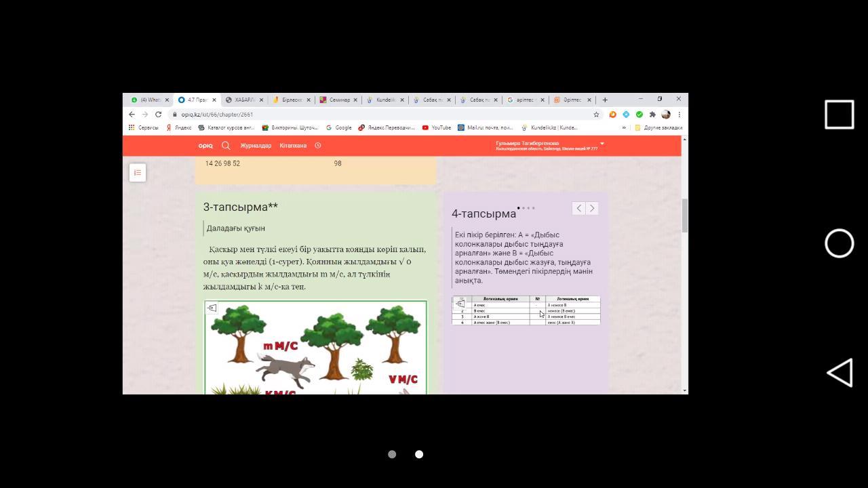Click the Даладағы қуғын subtitle
The width and height of the screenshot is (868, 488).
point(236,228)
